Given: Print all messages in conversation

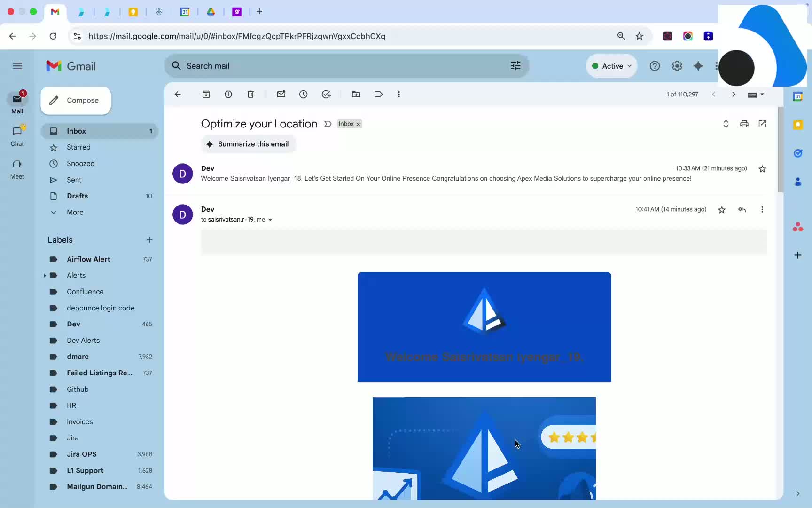Looking at the screenshot, I should [744, 124].
